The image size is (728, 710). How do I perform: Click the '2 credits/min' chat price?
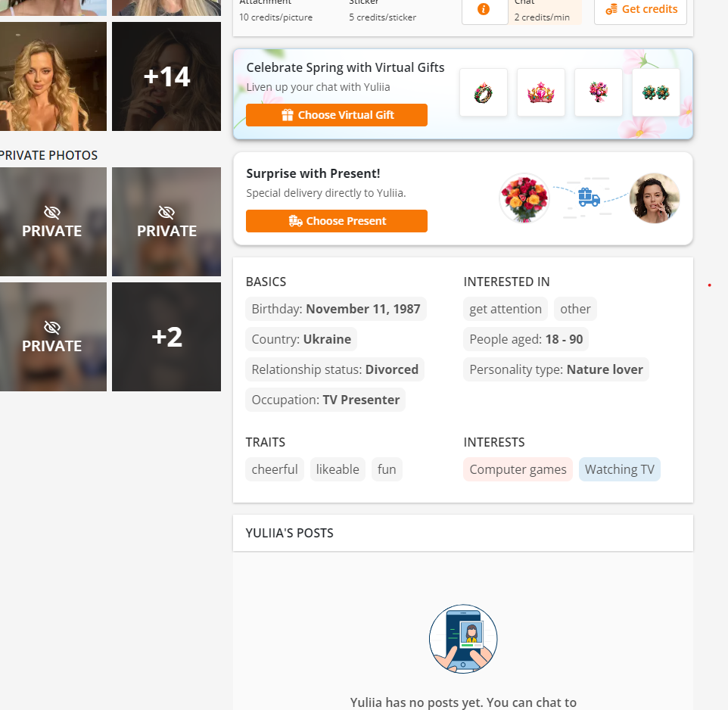[542, 17]
